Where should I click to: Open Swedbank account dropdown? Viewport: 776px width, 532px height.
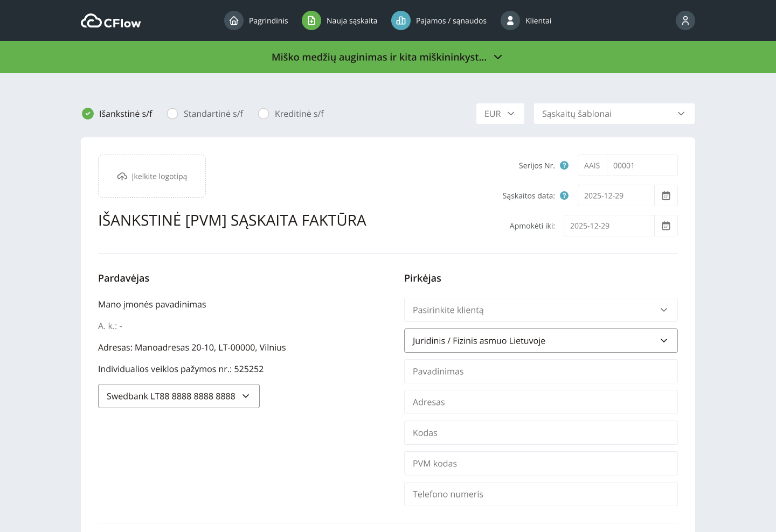179,396
